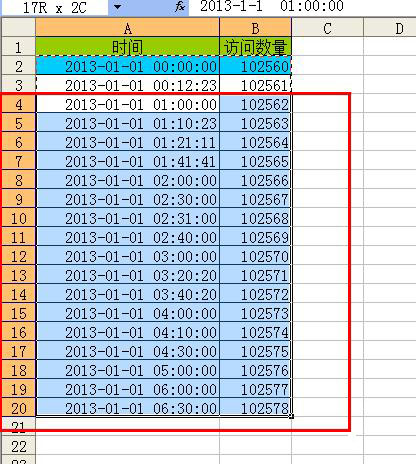Click cell with 2013-01-01 01:41:41
This screenshot has width=416, height=464.
pyautogui.click(x=127, y=161)
